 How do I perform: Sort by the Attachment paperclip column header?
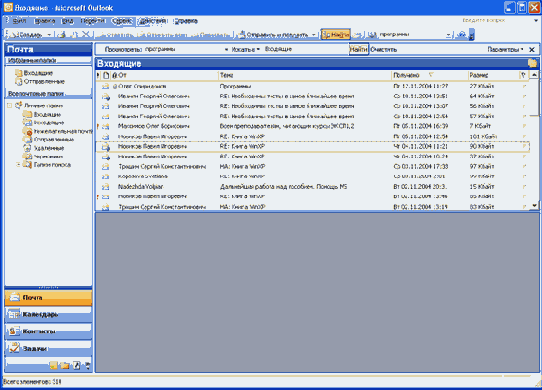click(x=115, y=75)
